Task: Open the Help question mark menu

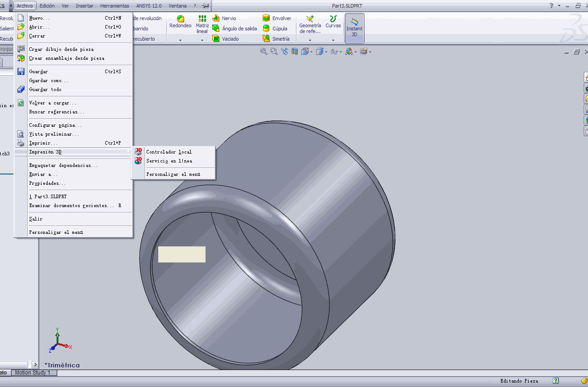Action: pos(195,6)
